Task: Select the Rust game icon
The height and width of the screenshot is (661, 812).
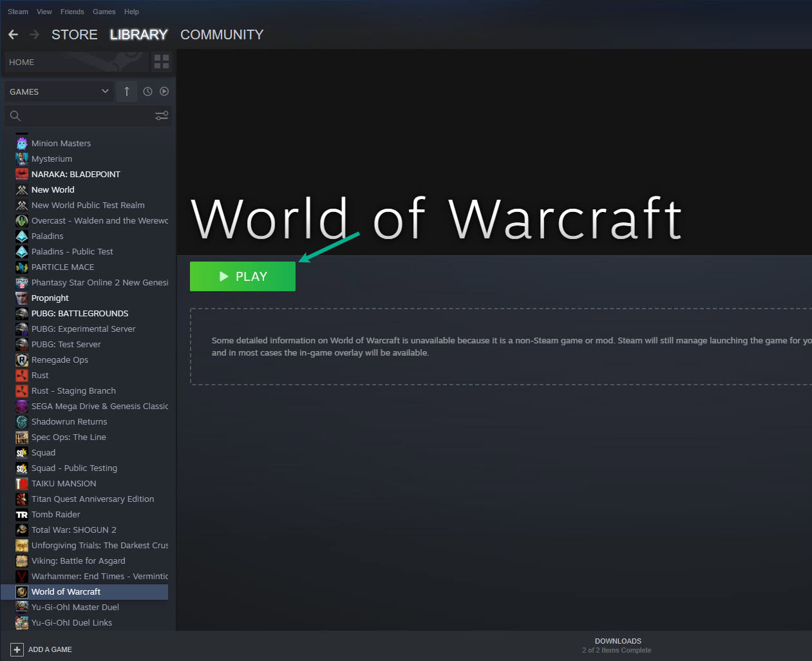Action: pos(22,375)
